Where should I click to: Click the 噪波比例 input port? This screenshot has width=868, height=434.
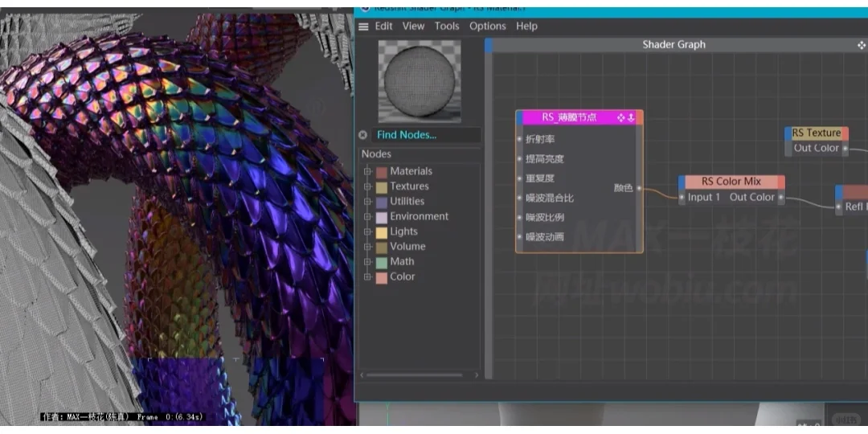(x=519, y=218)
